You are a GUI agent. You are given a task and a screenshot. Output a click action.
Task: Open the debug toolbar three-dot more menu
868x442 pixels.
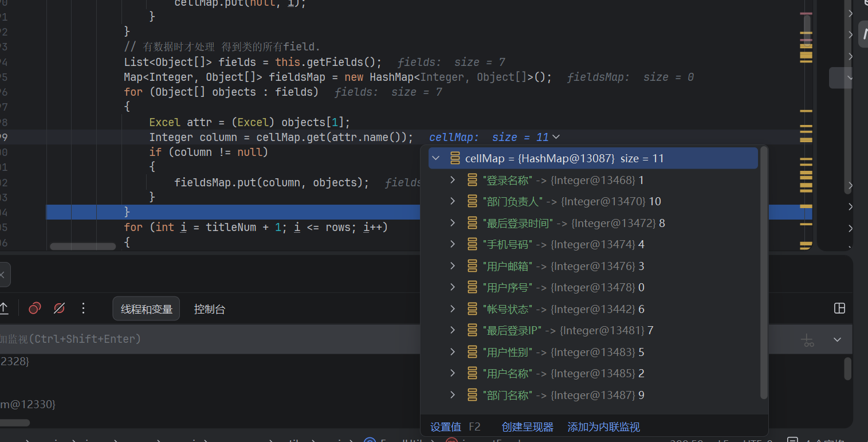83,308
